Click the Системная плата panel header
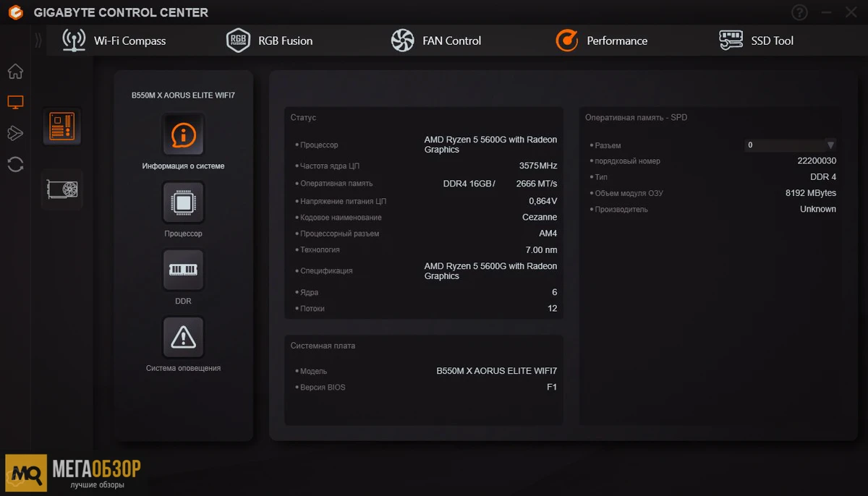This screenshot has height=496, width=868. point(323,346)
